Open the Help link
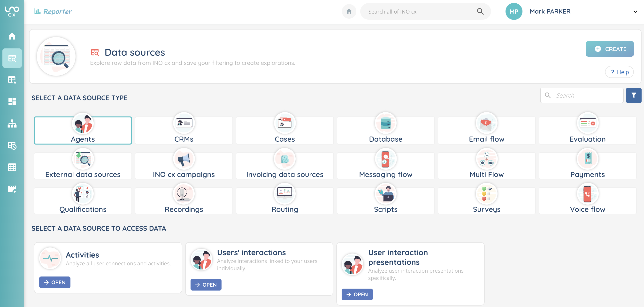644x307 pixels. [619, 72]
